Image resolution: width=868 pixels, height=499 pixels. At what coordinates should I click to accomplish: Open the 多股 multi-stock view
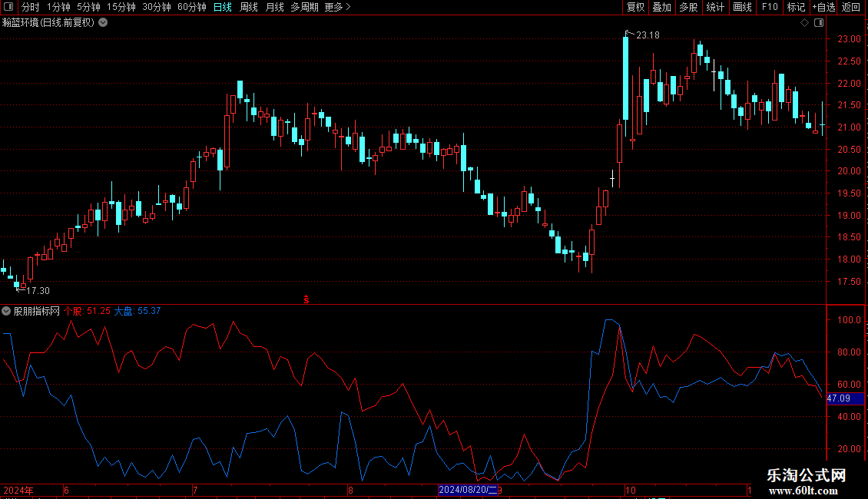tap(688, 7)
